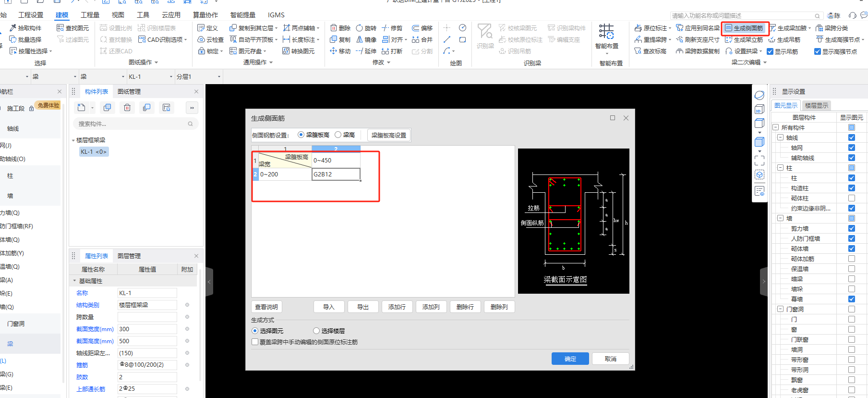Image resolution: width=868 pixels, height=398 pixels.
Task: Select the 梁腹板高 radio button
Action: tap(301, 135)
